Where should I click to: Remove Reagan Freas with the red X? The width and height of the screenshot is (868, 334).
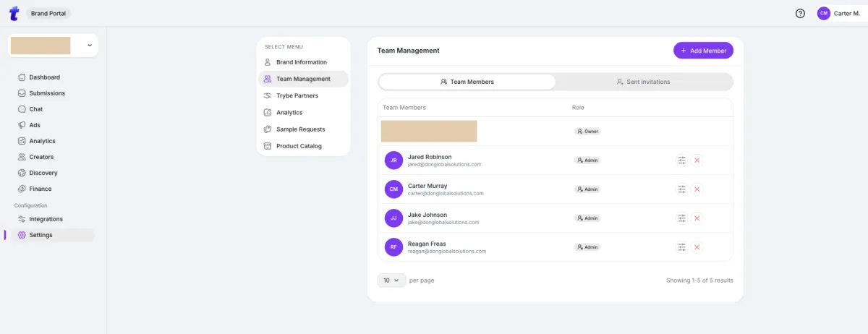tap(697, 247)
